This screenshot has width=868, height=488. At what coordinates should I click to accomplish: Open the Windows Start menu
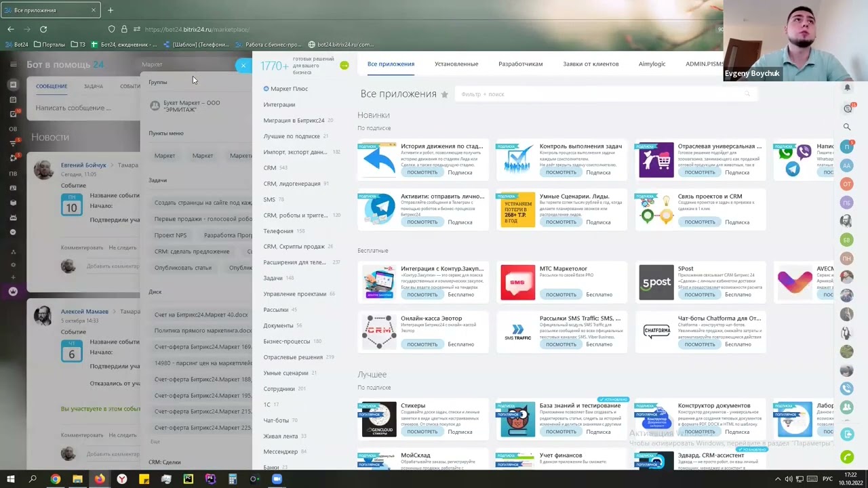(x=10, y=479)
